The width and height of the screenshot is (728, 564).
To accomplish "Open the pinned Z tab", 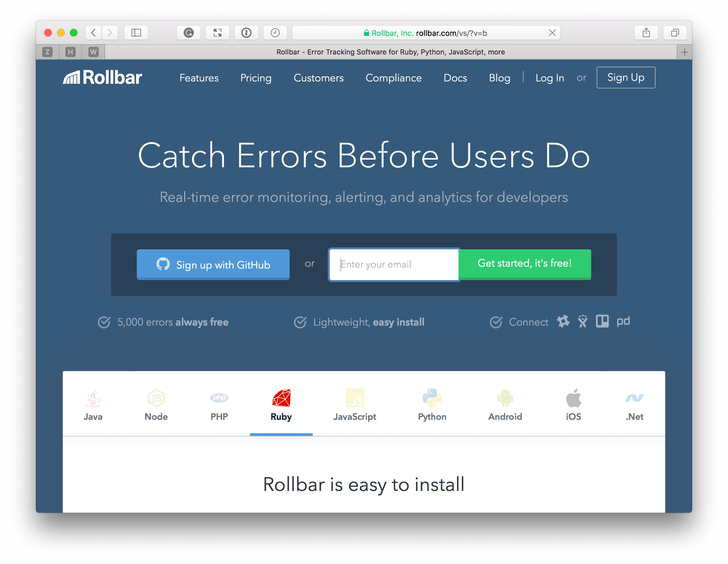I will [47, 52].
